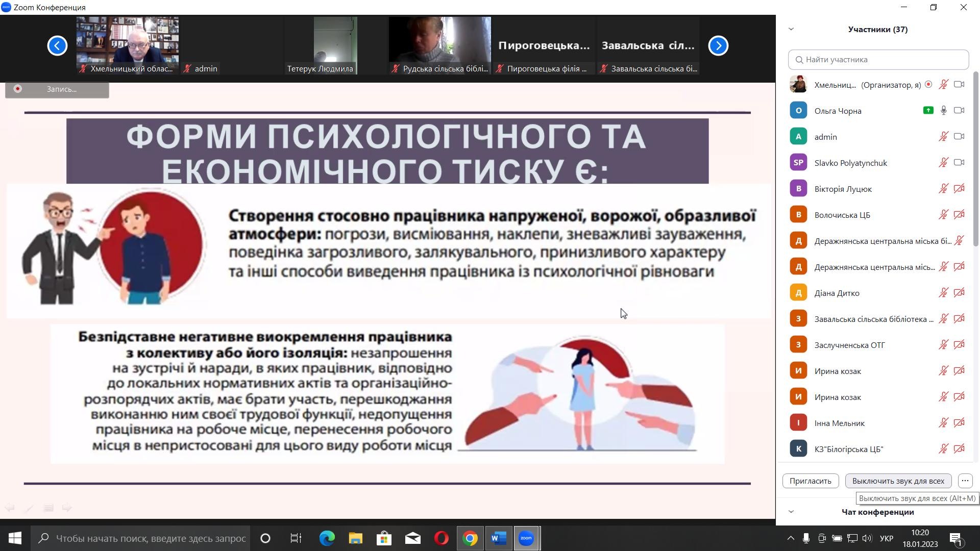Viewport: 980px width, 551px height.
Task: Show the previous video thumbnails with left arrow
Action: click(57, 46)
